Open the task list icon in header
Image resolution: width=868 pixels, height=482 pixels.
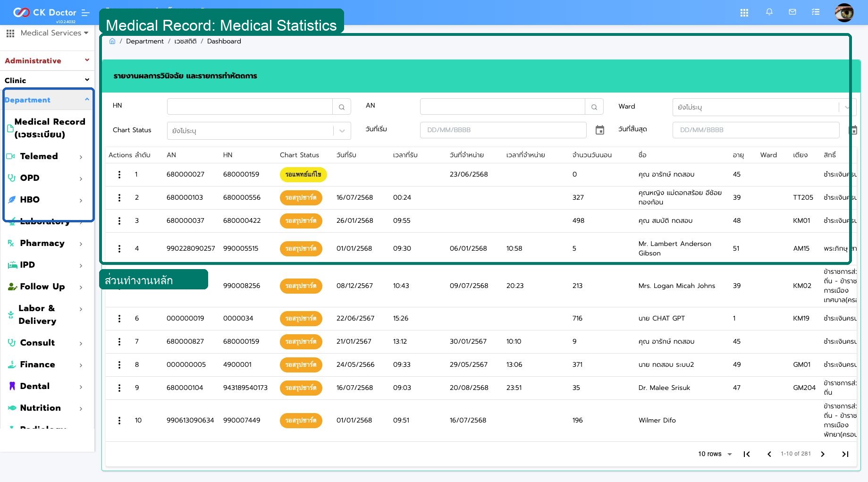coord(816,12)
